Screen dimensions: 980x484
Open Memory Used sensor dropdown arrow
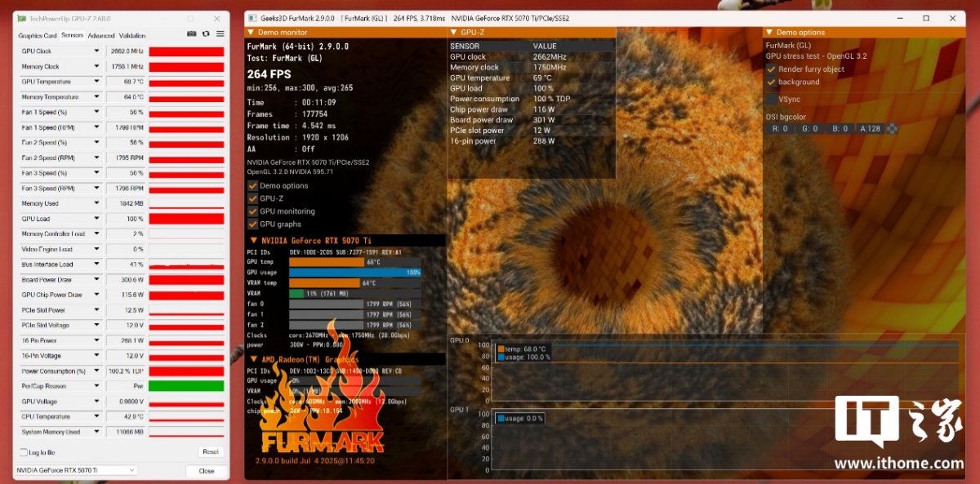[x=97, y=204]
